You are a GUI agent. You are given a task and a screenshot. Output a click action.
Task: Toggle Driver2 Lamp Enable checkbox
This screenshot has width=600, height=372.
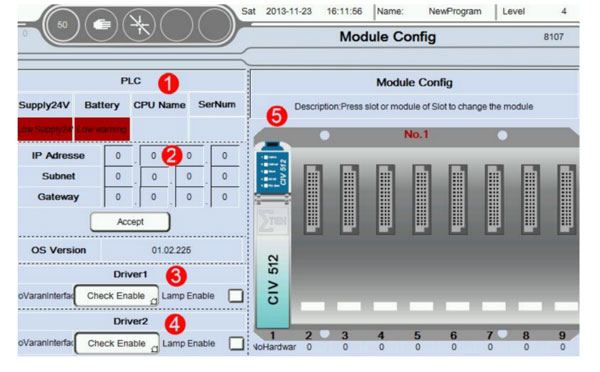click(236, 343)
